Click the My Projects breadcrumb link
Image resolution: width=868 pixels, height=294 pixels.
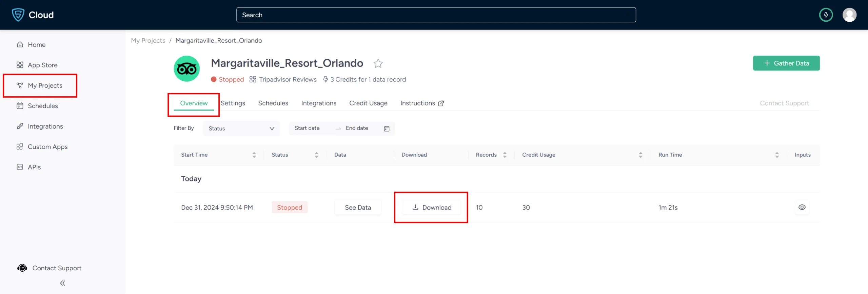[148, 41]
